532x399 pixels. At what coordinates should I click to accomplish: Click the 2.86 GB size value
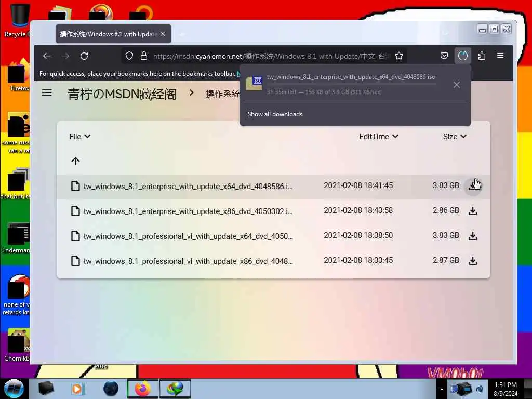click(446, 210)
